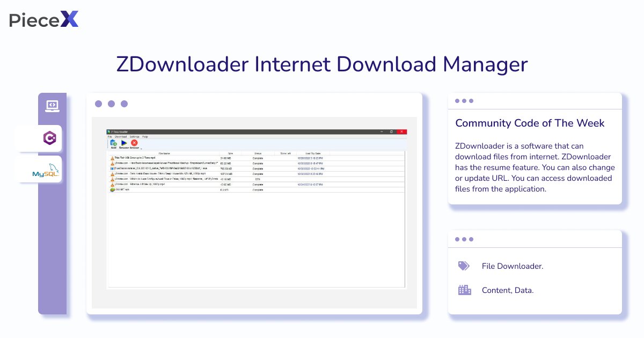
Task: Maximize the ZDownloader window
Action: pos(392,131)
